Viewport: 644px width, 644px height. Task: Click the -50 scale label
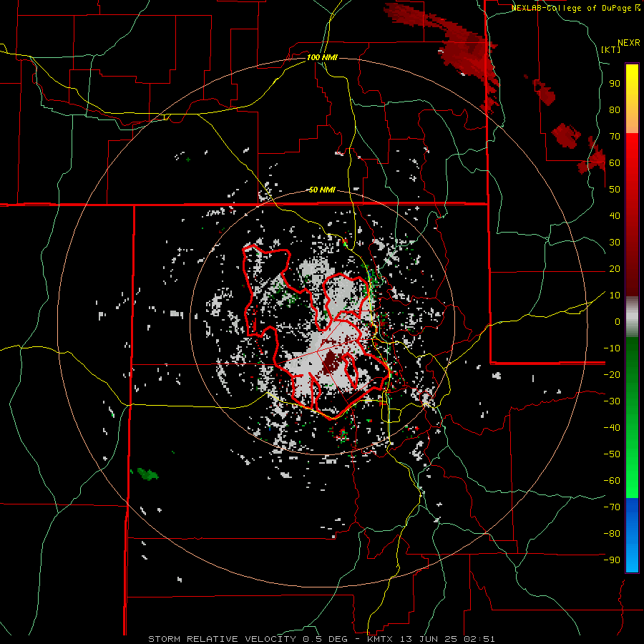(612, 454)
